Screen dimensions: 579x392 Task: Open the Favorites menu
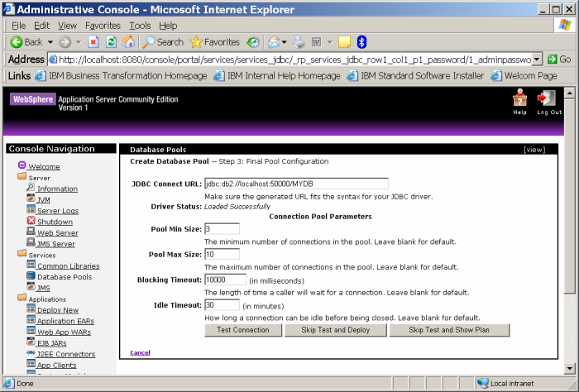103,26
